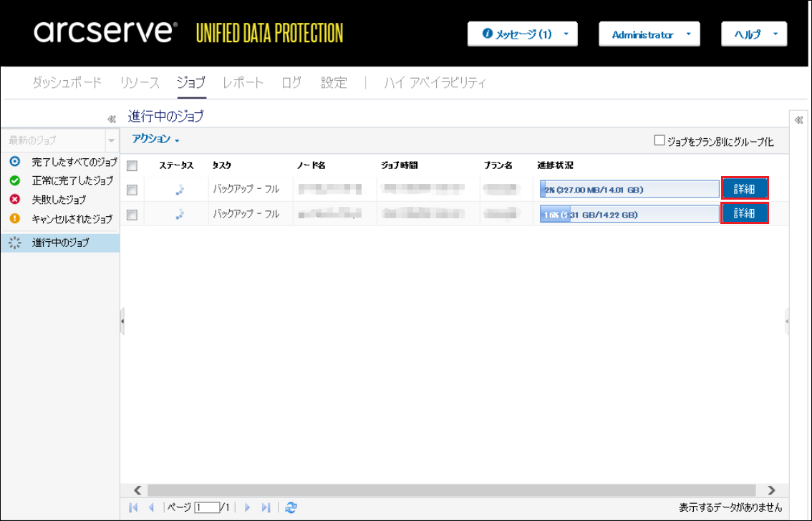Go to first page using pagination icon
This screenshot has height=521, width=812.
(133, 507)
